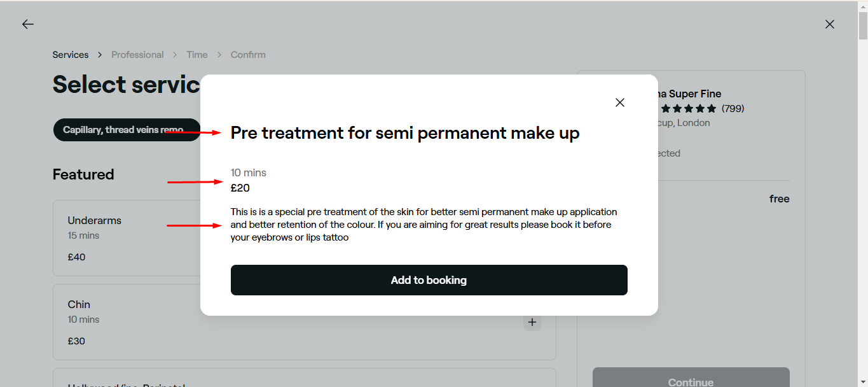Image resolution: width=868 pixels, height=387 pixels.
Task: Close the pre treatment details popup
Action: (620, 102)
